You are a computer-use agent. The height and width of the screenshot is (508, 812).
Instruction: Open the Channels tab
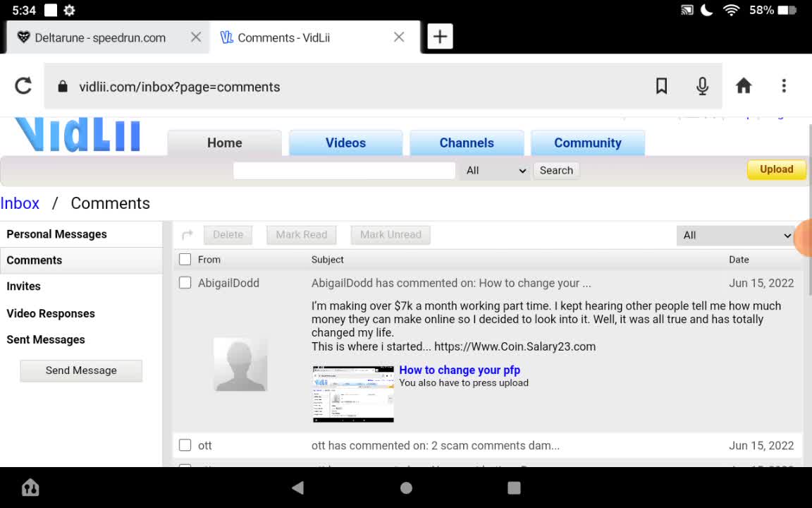coord(467,143)
